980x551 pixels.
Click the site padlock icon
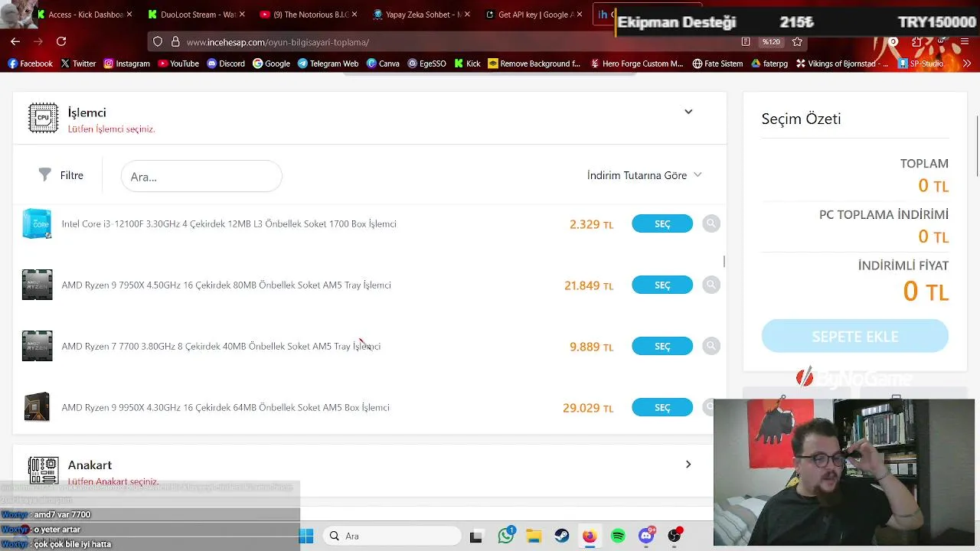tap(175, 42)
